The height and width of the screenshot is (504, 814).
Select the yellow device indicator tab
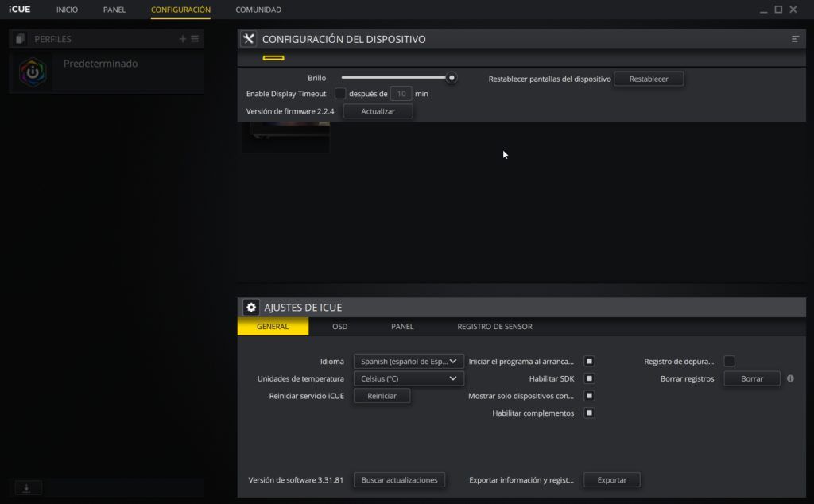point(273,57)
